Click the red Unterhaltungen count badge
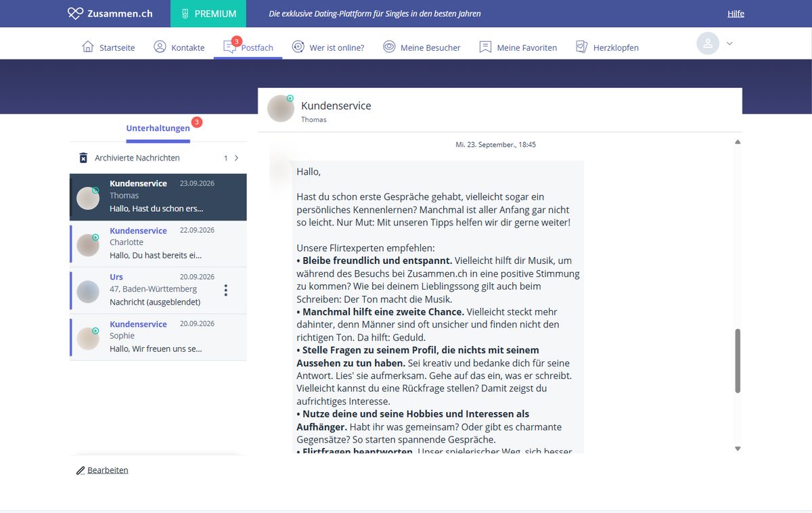 pos(197,122)
